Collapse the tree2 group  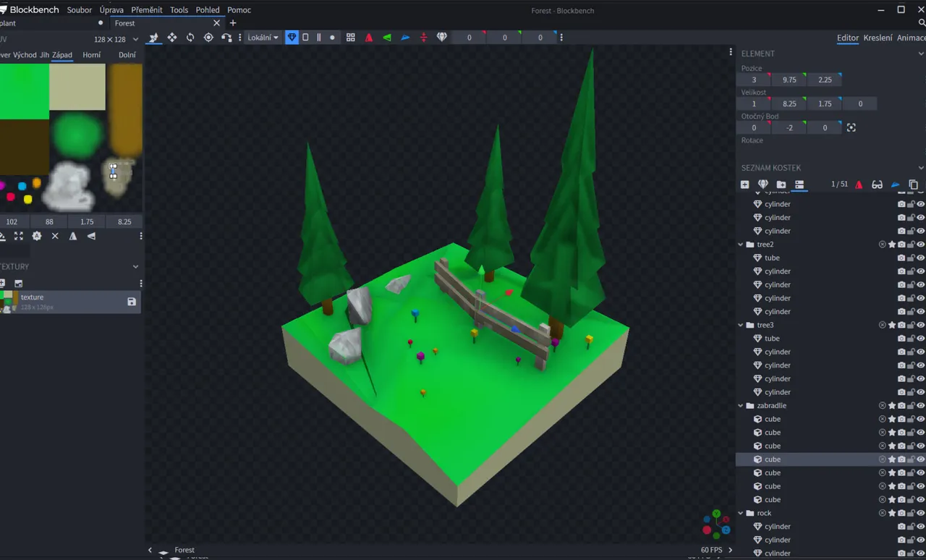741,245
